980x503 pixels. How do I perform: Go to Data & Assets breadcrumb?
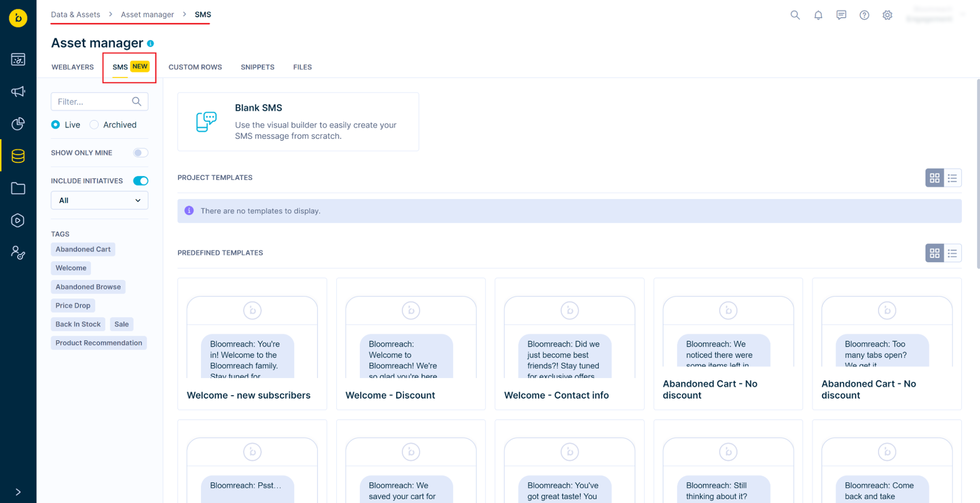[x=75, y=14]
